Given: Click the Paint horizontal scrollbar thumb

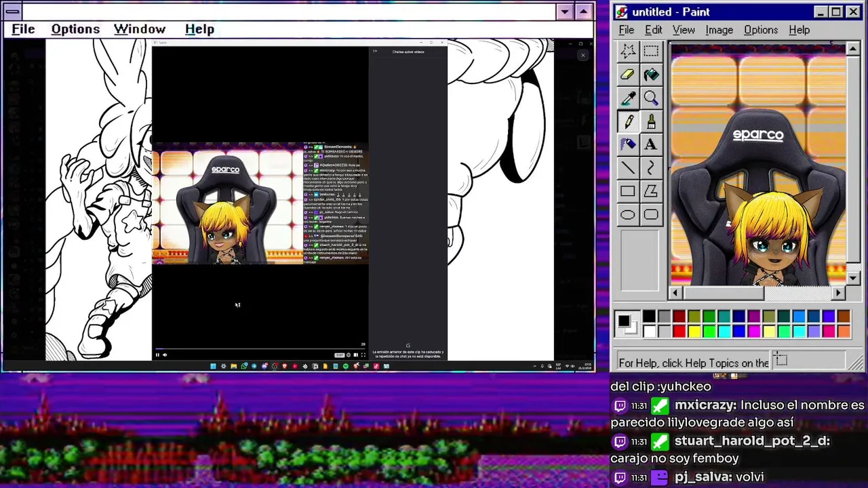Looking at the screenshot, I should tap(724, 293).
